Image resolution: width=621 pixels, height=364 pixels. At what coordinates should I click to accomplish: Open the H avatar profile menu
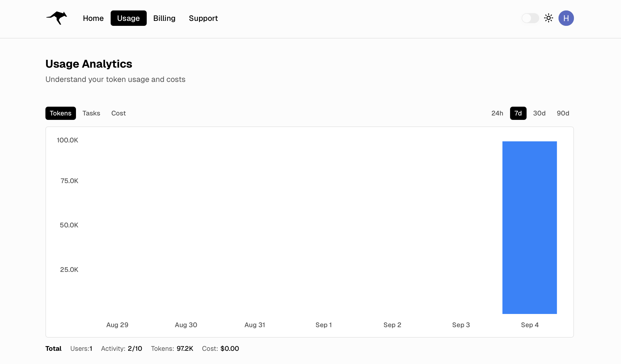pos(566,18)
